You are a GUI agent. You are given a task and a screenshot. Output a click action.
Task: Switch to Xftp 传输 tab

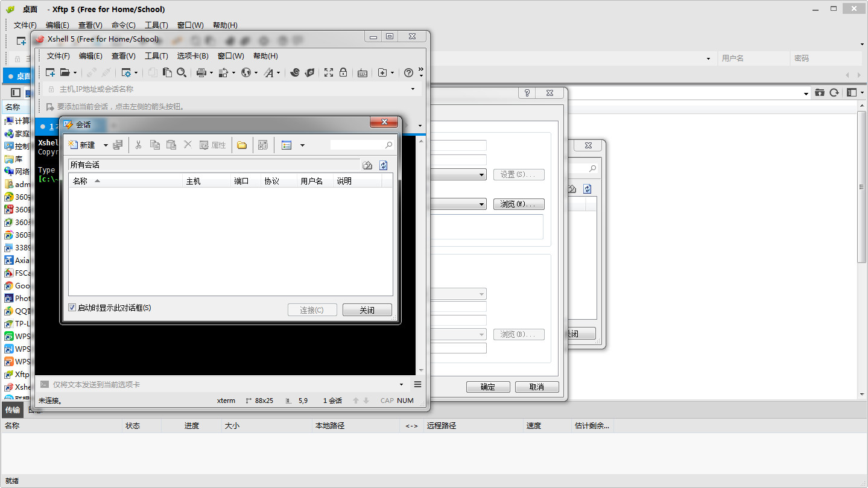12,410
